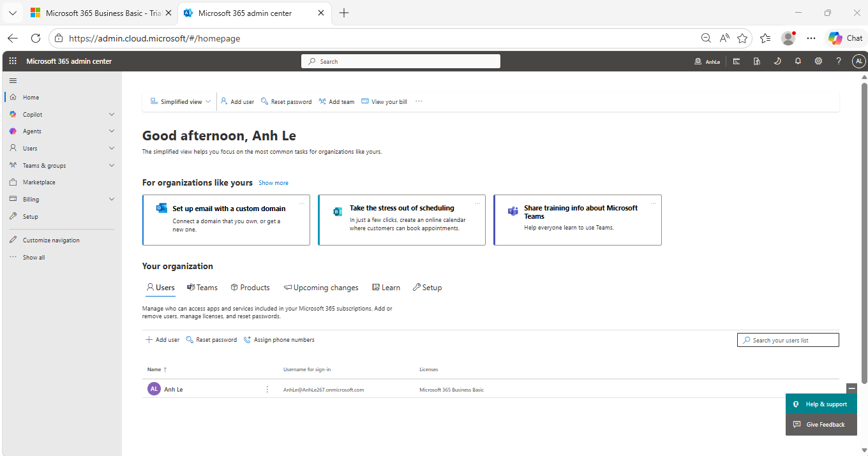868x456 pixels.
Task: Click Add user above the users list
Action: [x=163, y=340]
